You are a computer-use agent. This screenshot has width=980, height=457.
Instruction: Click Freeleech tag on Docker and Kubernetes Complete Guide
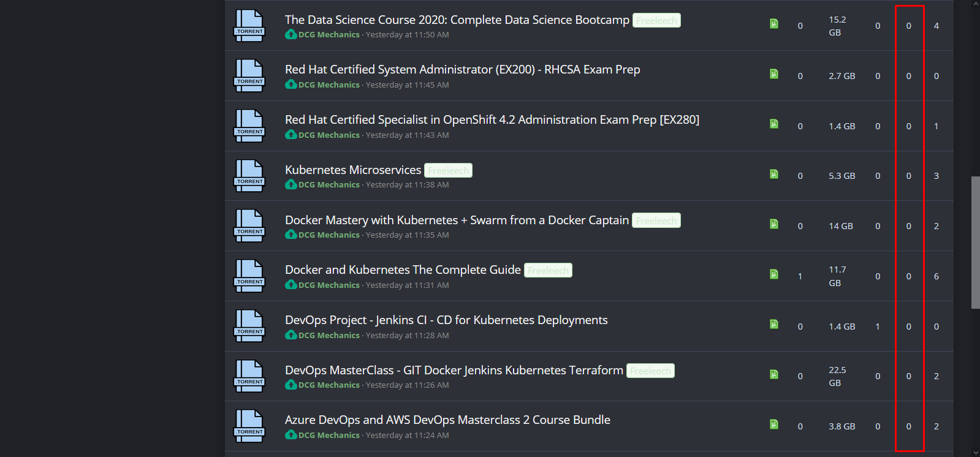548,270
